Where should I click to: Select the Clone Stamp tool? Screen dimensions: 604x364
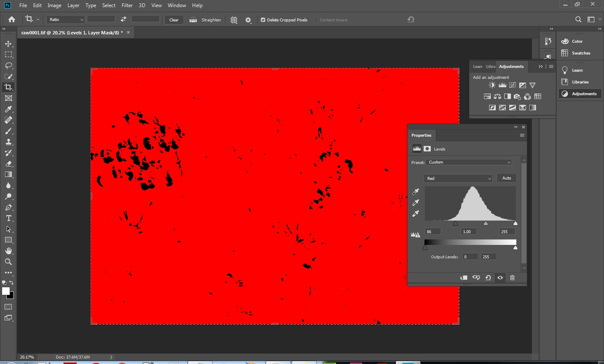pos(8,142)
